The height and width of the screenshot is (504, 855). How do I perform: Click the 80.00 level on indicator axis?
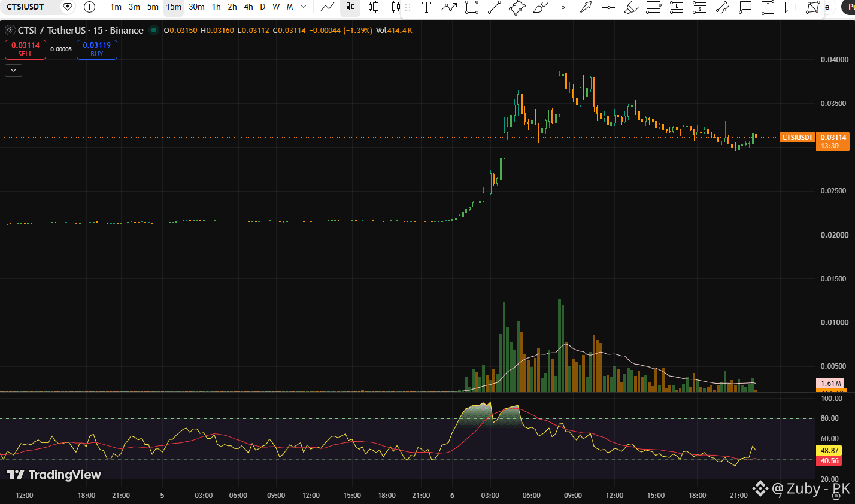pos(829,418)
